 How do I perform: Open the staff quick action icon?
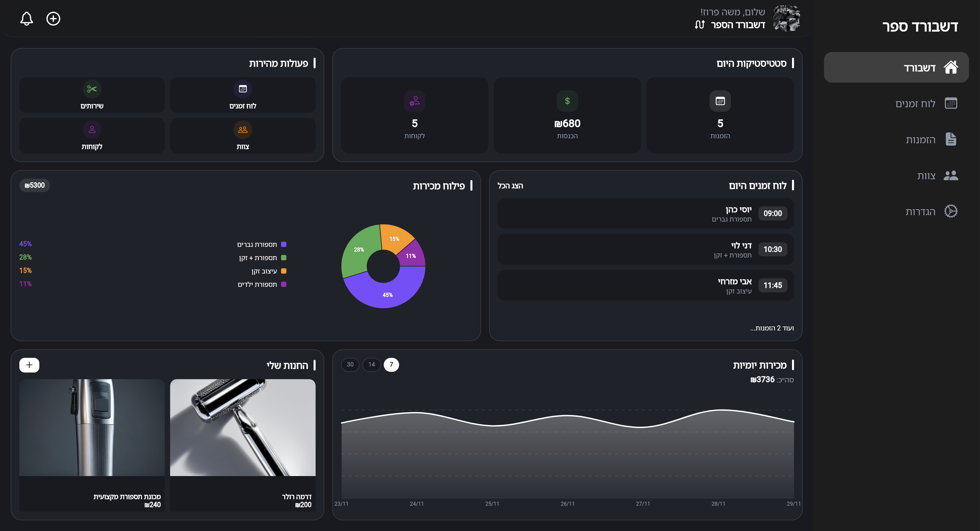pyautogui.click(x=243, y=130)
